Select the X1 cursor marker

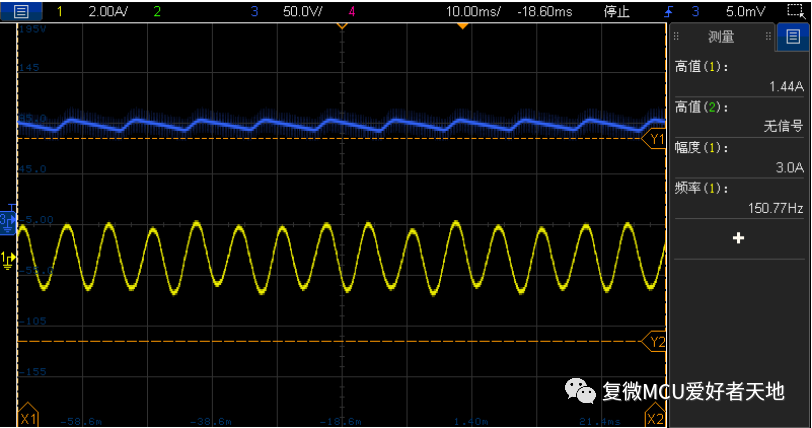pos(28,416)
